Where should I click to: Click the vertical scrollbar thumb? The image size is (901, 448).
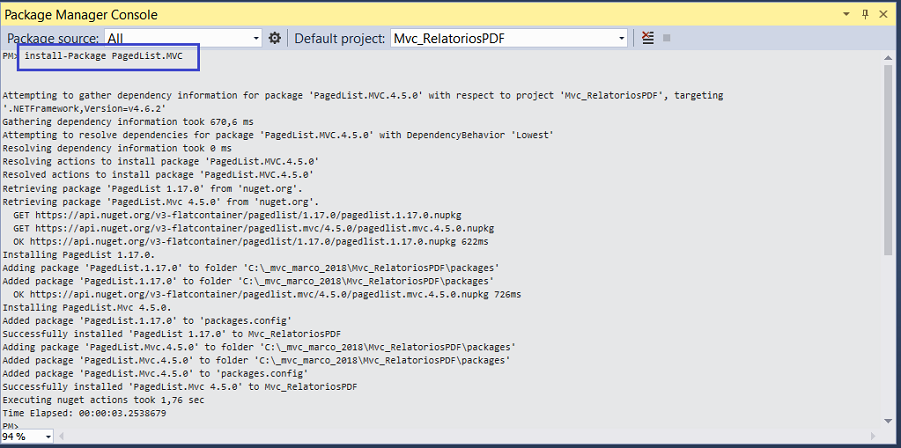pos(887,161)
